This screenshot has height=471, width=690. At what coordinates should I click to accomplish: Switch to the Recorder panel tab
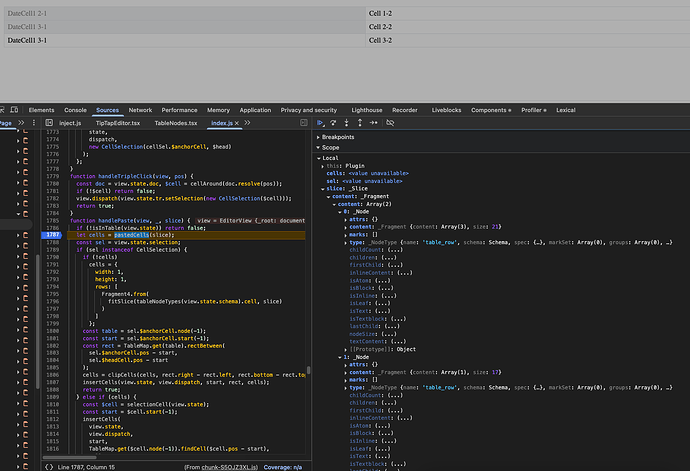pyautogui.click(x=405, y=110)
